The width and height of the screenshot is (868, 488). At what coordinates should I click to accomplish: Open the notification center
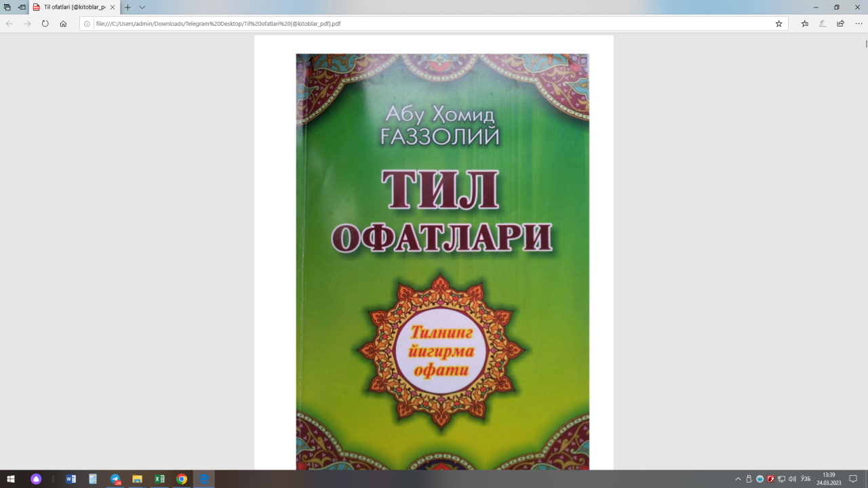tap(853, 479)
